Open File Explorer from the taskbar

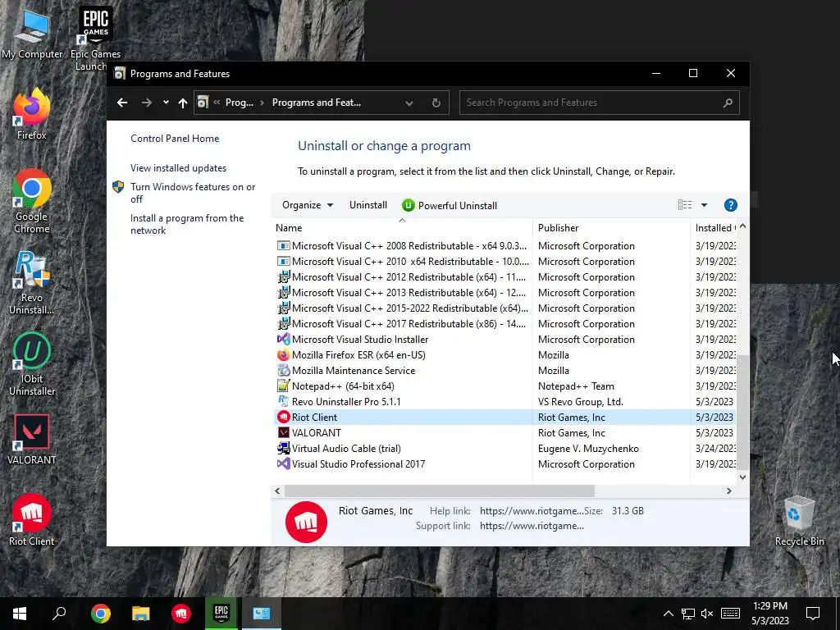140,614
